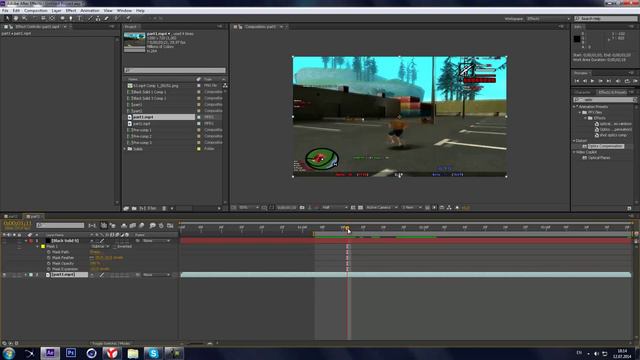Click the Project panel search field
The width and height of the screenshot is (640, 360).
[175, 70]
